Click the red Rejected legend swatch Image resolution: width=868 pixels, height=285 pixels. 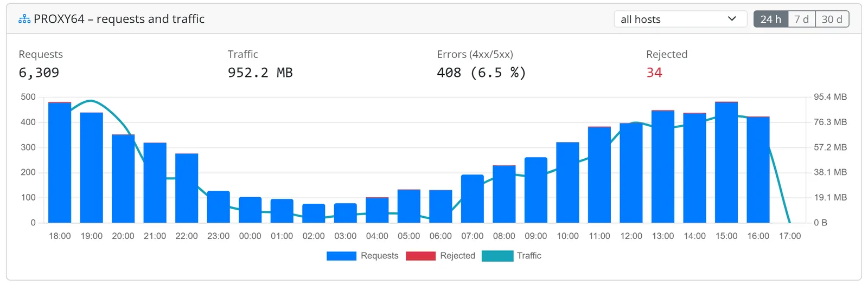420,256
